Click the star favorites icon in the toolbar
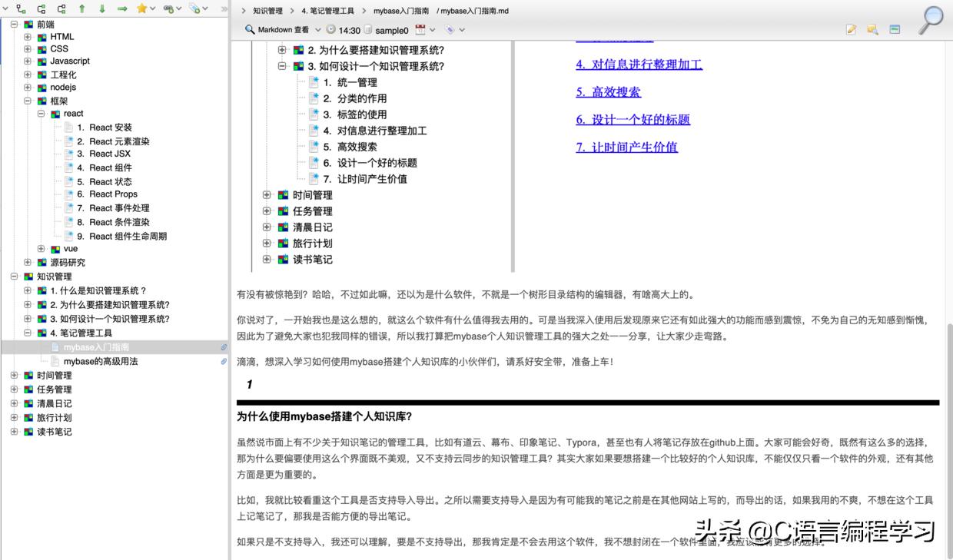The image size is (953, 560). tap(141, 8)
